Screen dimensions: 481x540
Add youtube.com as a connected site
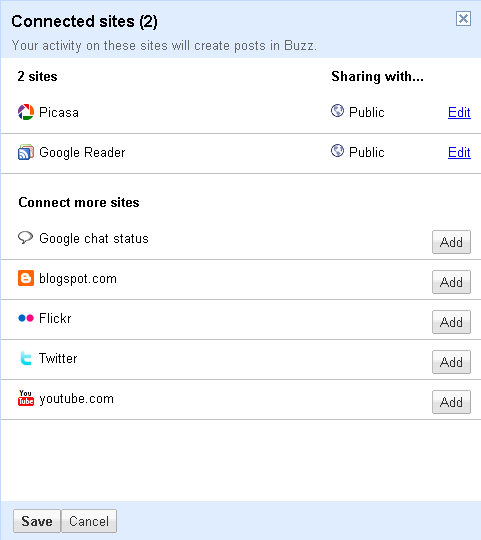click(x=451, y=402)
